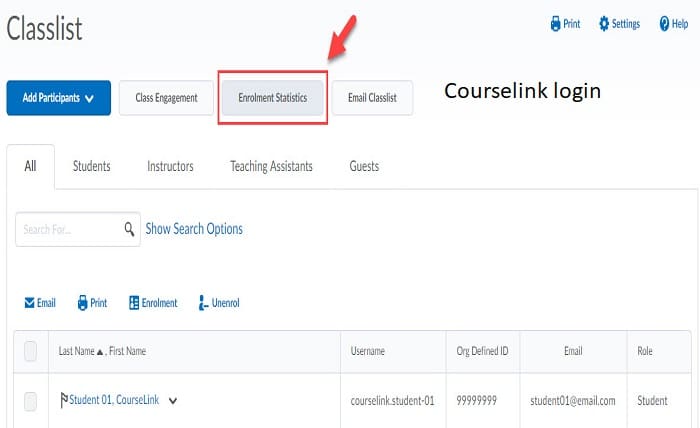Click the flag icon beside Student 01

[64, 400]
